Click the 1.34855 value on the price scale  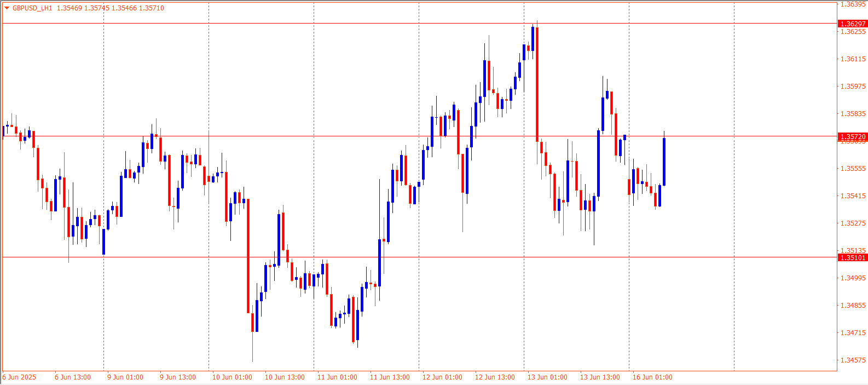point(853,306)
